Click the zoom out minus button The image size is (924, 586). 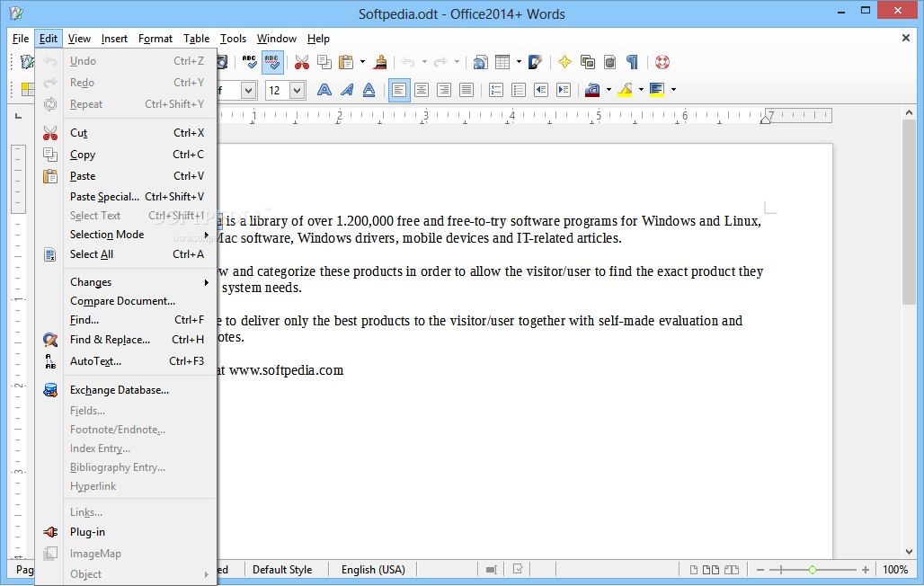(760, 570)
